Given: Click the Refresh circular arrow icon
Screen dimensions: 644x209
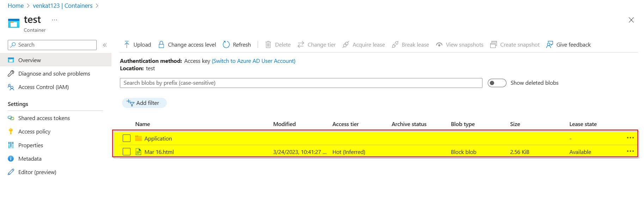Looking at the screenshot, I should [x=226, y=44].
